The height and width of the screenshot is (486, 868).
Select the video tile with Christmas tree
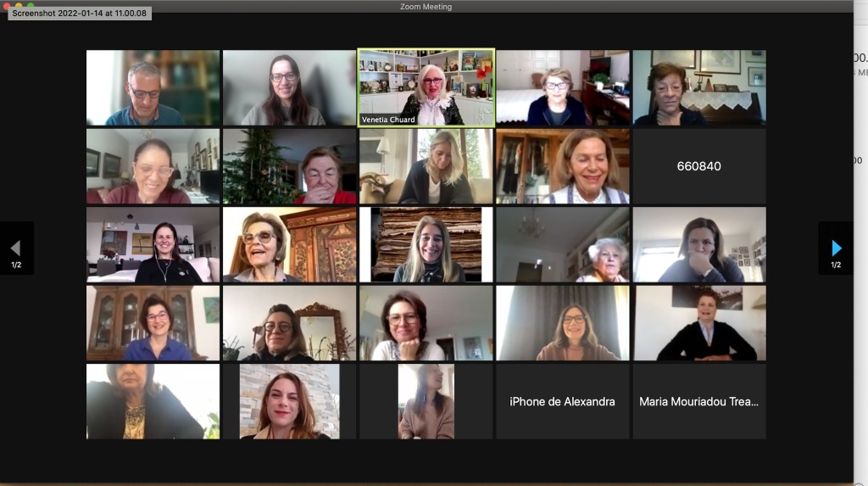[290, 166]
